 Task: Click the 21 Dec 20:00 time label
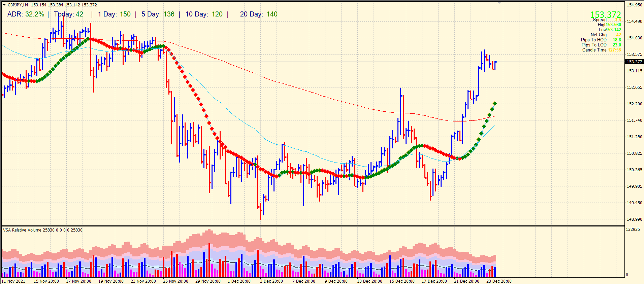(x=466, y=281)
